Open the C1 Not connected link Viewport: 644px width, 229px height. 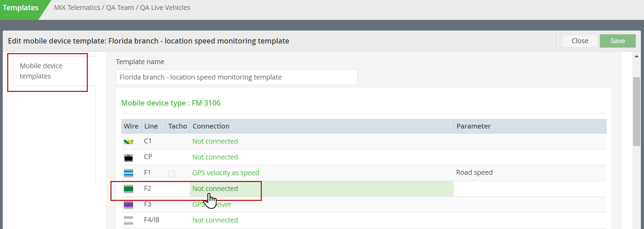pyautogui.click(x=215, y=141)
